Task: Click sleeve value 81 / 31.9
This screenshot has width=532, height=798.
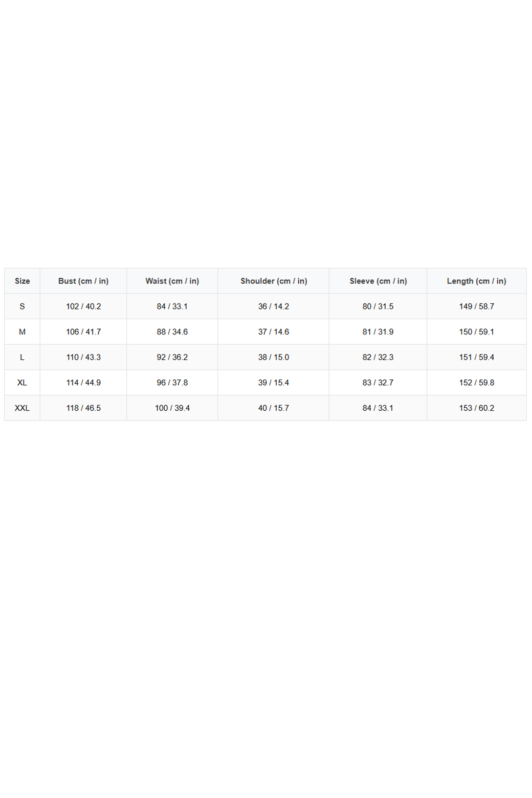Action: click(x=378, y=332)
